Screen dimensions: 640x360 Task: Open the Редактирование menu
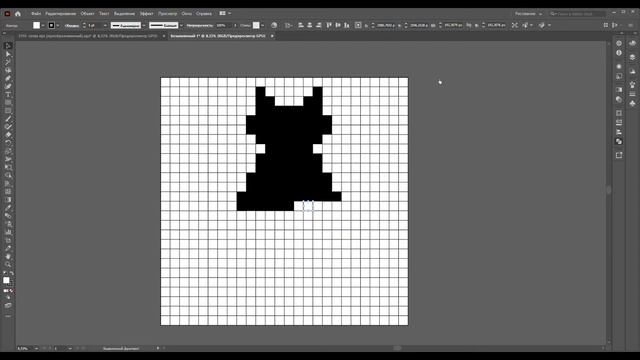coord(60,13)
